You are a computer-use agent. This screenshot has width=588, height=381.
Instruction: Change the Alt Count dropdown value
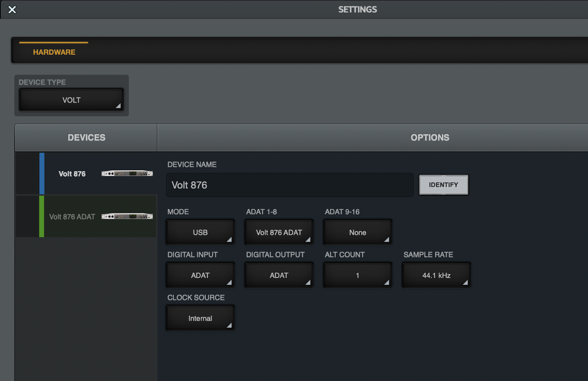click(357, 275)
